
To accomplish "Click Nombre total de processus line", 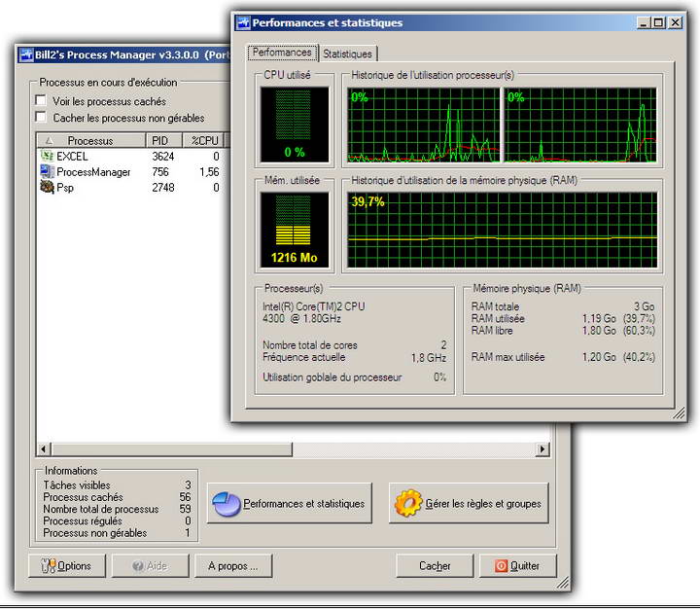I will point(117,509).
